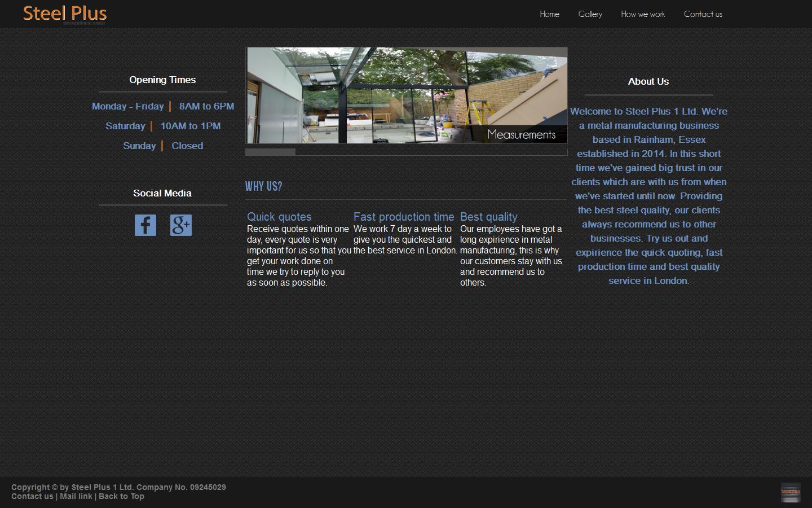Click the slideshow progress bar under the photo
This screenshot has width=812, height=508.
(406, 152)
